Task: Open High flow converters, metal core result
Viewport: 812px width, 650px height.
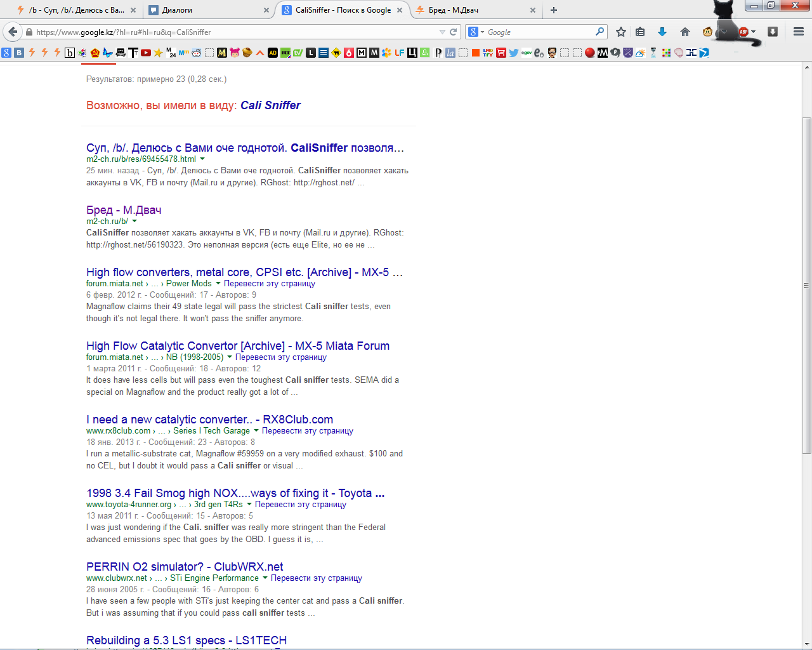Action: pyautogui.click(x=244, y=272)
